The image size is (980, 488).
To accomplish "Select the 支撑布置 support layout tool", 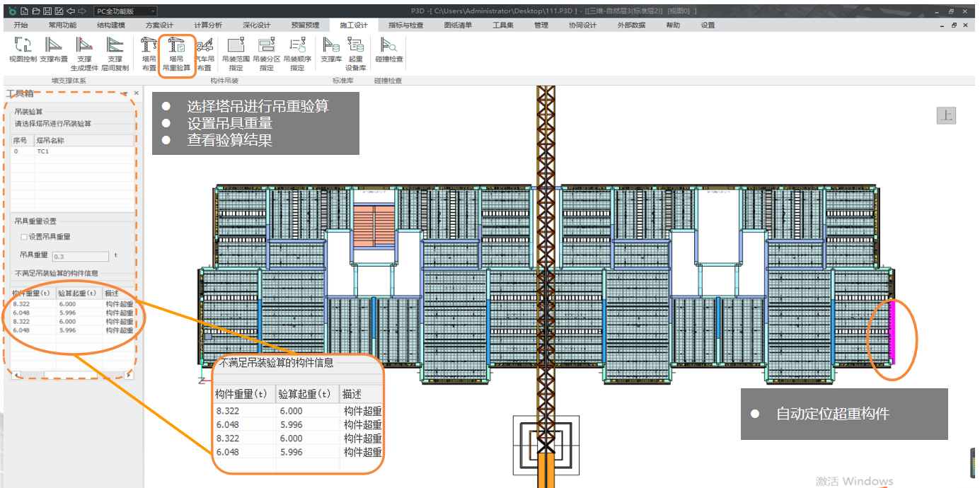I will tap(54, 51).
